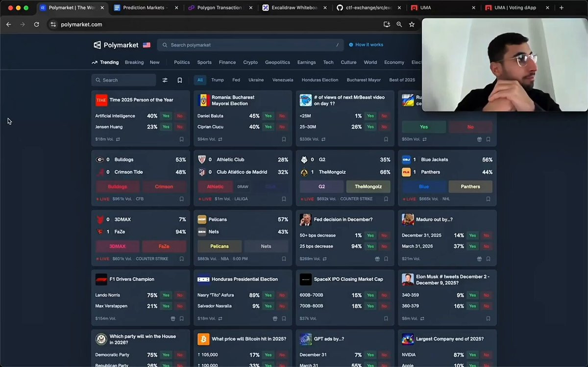Click How it works link

tap(369, 45)
